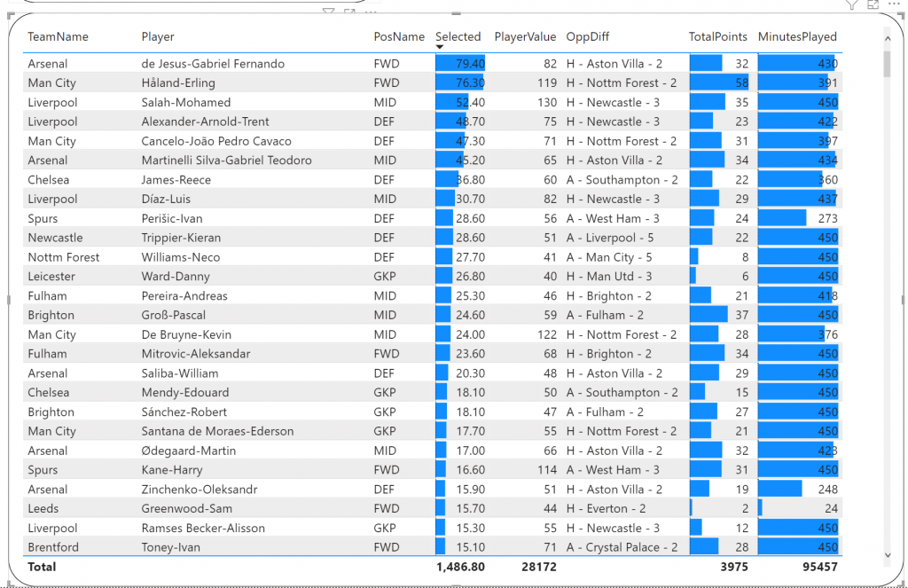This screenshot has height=588, width=908.
Task: Select the Brentford team cell
Action: click(53, 548)
